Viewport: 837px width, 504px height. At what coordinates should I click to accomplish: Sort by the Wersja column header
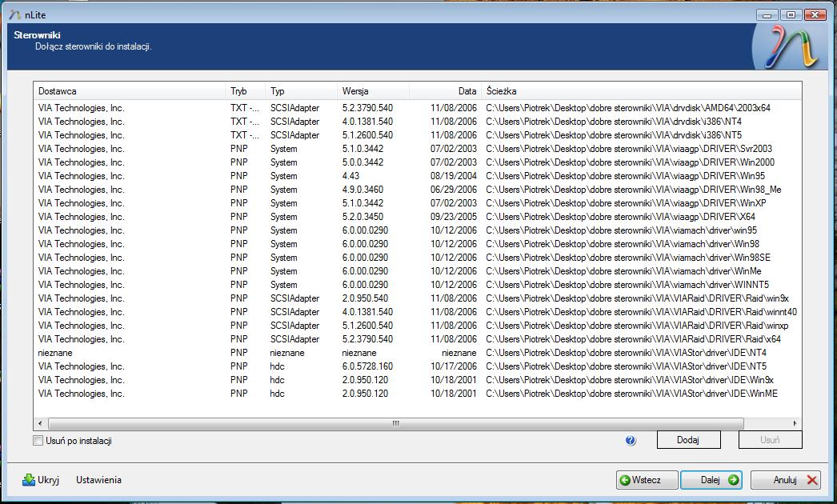pos(373,90)
